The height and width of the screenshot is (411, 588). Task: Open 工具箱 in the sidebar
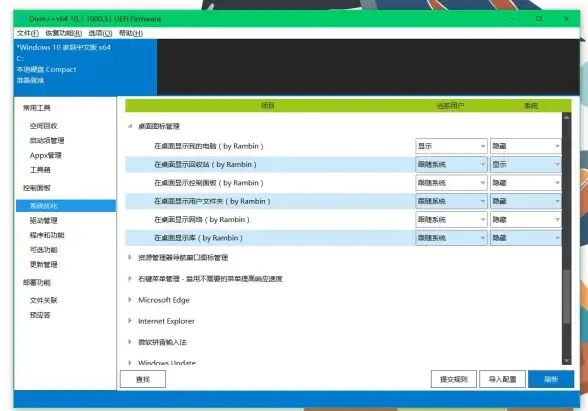click(x=40, y=170)
